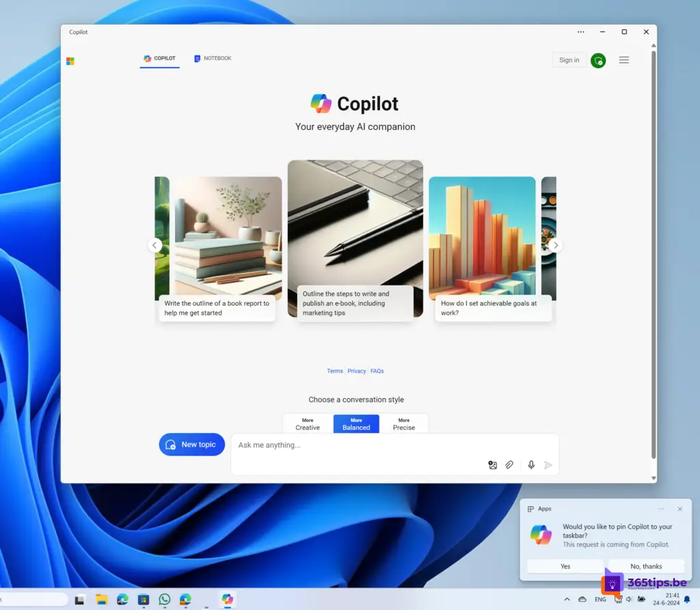Click the Copilot window scrollbar
The image size is (700, 610).
pyautogui.click(x=654, y=255)
